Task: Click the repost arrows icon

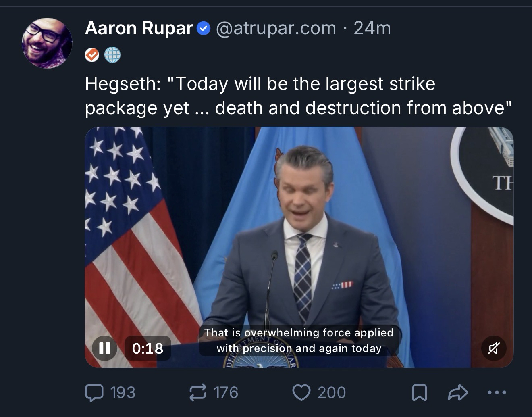Action: pos(198,392)
